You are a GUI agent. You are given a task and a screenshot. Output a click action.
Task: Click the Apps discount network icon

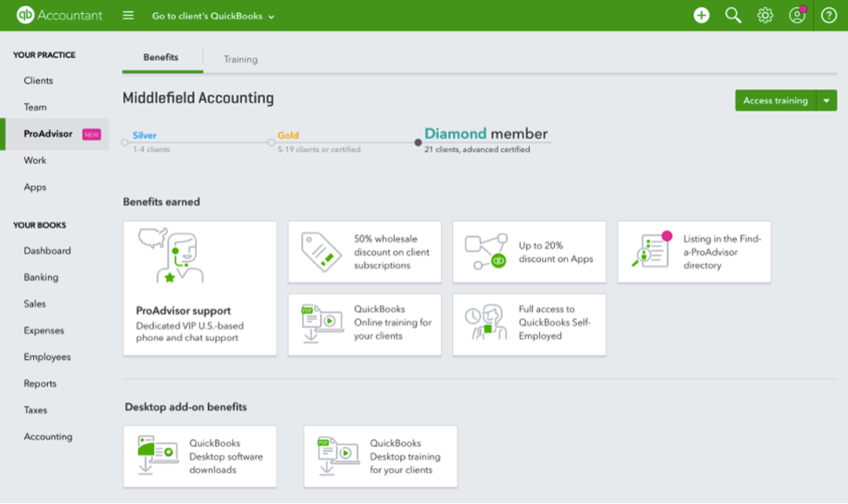[x=486, y=252]
